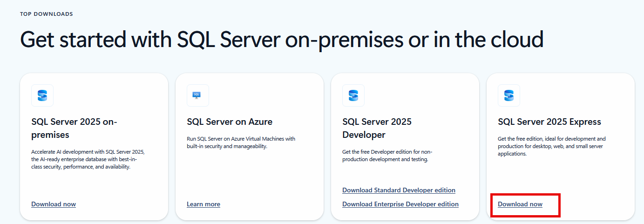The image size is (644, 224).
Task: Click the SQL Server 2025 Express card icon
Action: [x=508, y=95]
